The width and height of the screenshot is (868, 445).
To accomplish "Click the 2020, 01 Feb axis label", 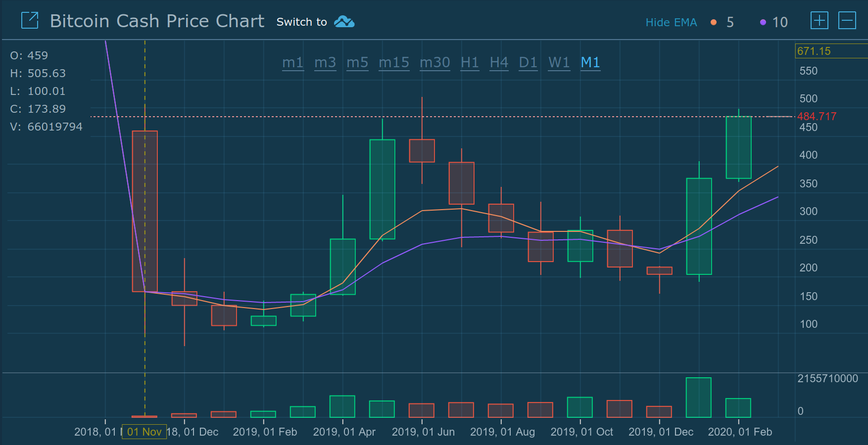I will [x=740, y=432].
